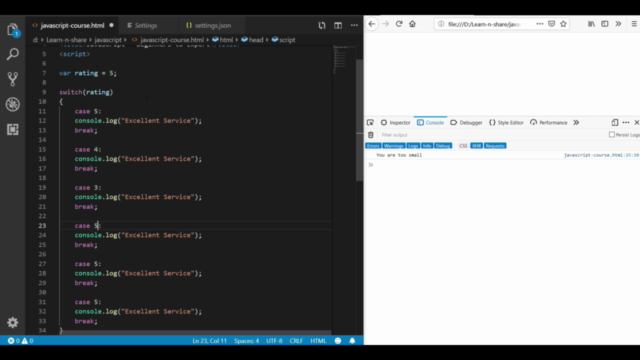The image size is (640, 360).
Task: Open the Firefox hamburger menu
Action: (x=634, y=24)
